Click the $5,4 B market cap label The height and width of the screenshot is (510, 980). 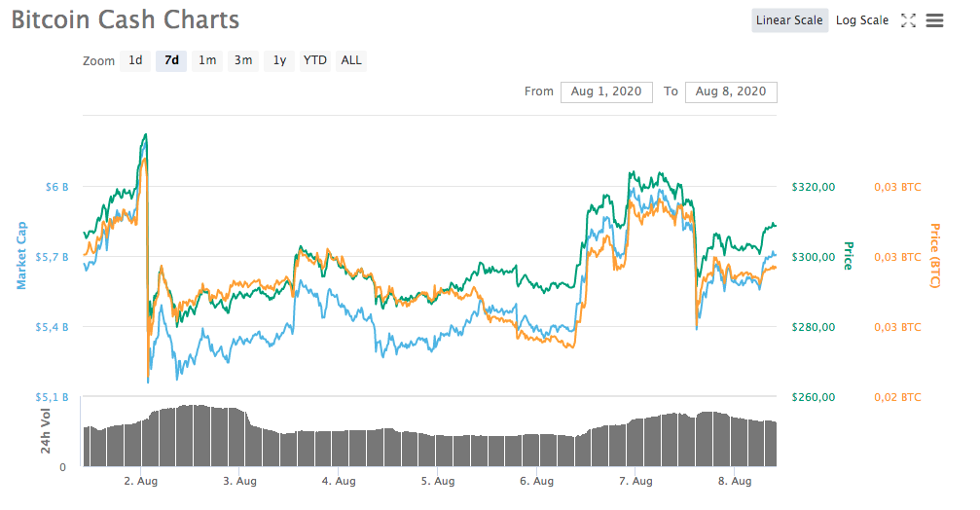(52, 327)
